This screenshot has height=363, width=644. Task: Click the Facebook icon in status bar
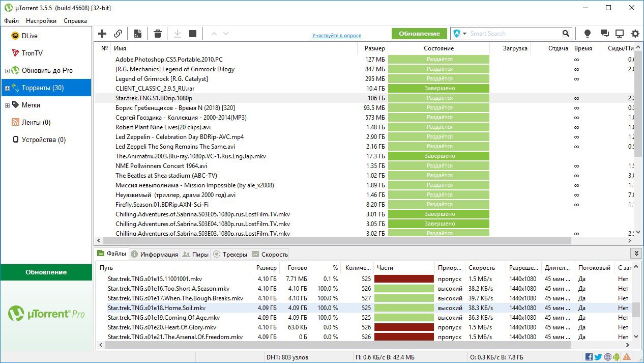[589, 357]
